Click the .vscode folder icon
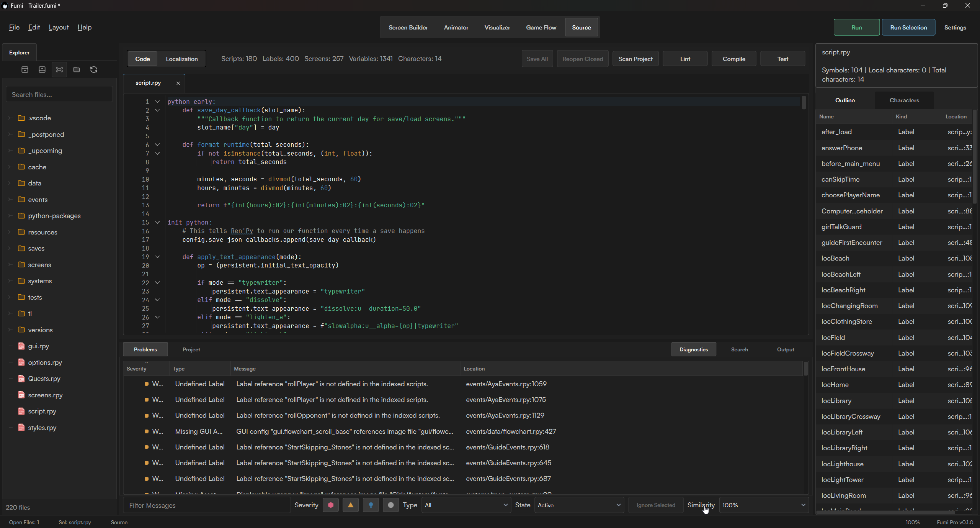Image resolution: width=980 pixels, height=528 pixels. coord(21,118)
